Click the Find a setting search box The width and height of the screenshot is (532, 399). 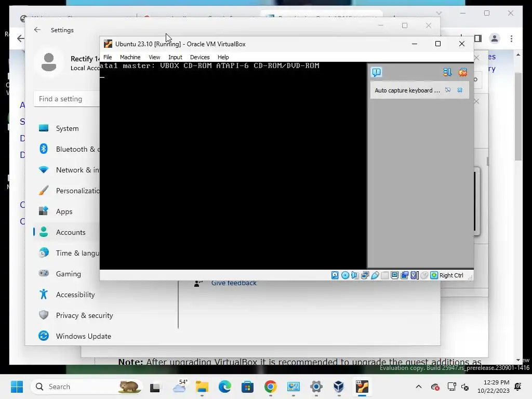coord(67,99)
